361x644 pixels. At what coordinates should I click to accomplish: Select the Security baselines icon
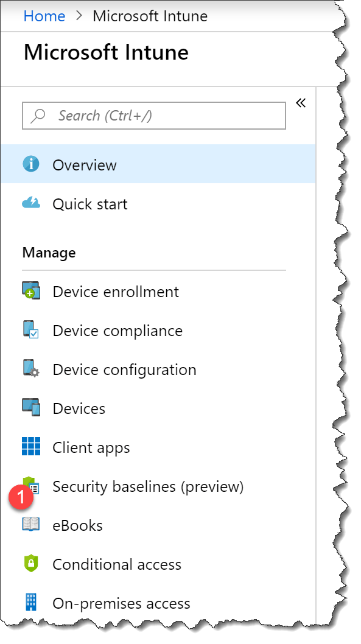pos(33,486)
